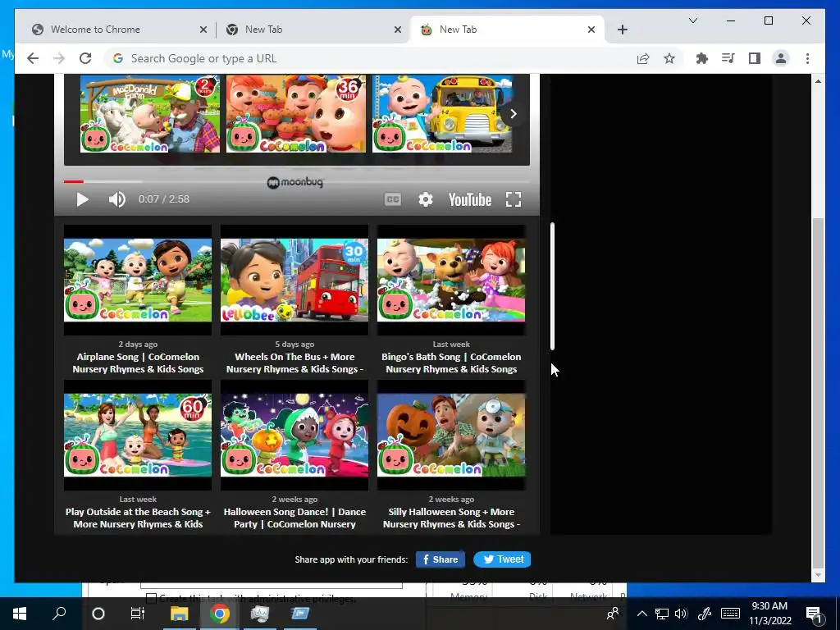840x630 pixels.
Task: Enter fullscreen mode in the video player
Action: click(x=514, y=200)
